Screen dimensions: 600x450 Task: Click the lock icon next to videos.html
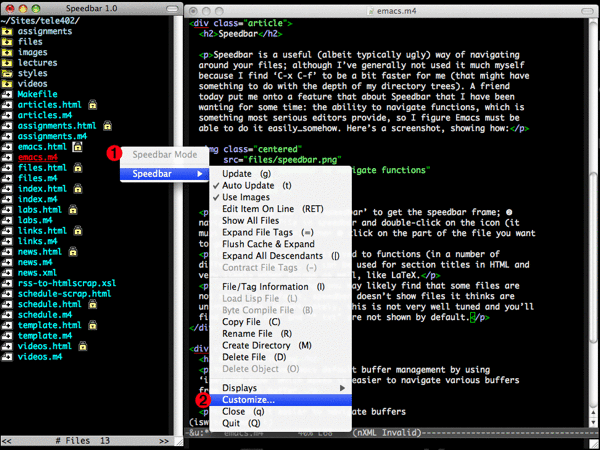83,346
